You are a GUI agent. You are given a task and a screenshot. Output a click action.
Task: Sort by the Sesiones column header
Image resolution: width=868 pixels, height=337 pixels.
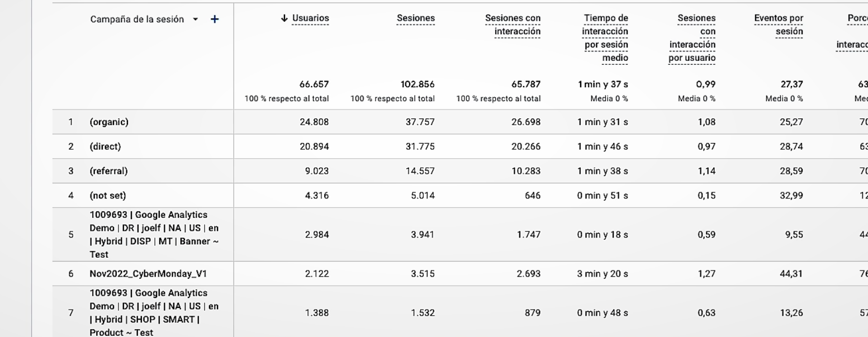coord(416,18)
